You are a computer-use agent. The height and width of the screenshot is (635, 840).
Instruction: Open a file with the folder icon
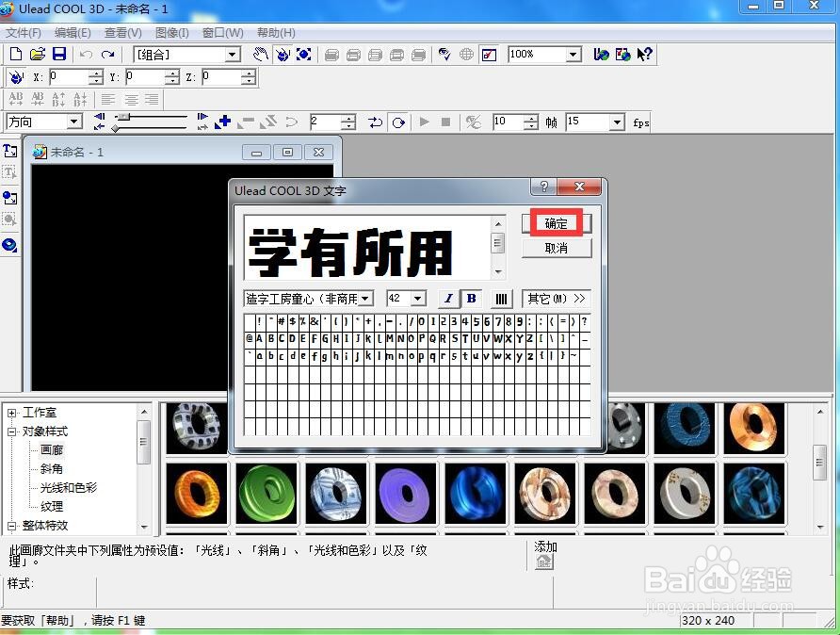[38, 54]
